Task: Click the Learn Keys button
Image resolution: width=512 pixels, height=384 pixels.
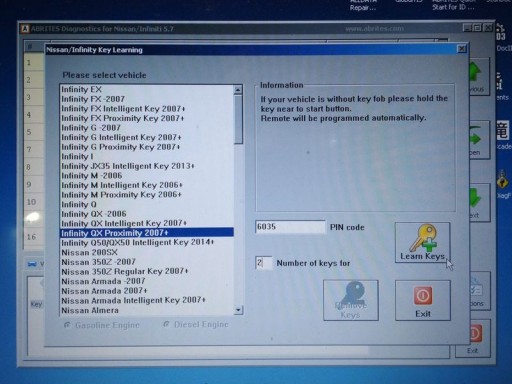Action: 422,242
